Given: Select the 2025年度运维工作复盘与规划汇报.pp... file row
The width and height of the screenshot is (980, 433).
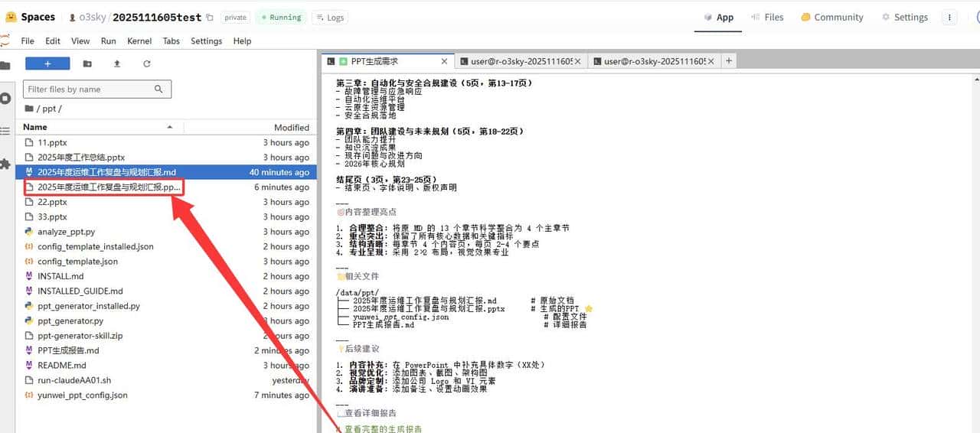Looking at the screenshot, I should (165, 187).
